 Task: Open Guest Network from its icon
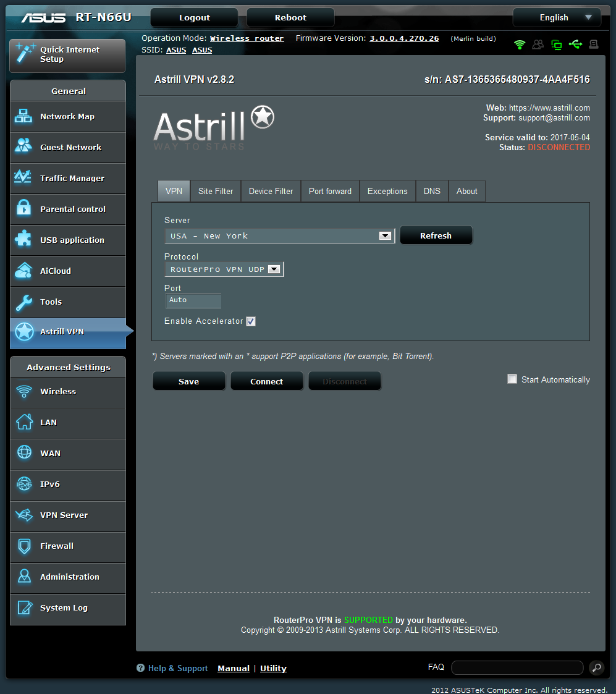pos(23,147)
